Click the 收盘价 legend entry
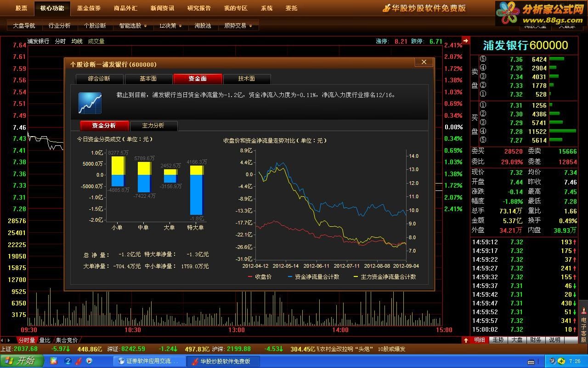 point(260,277)
